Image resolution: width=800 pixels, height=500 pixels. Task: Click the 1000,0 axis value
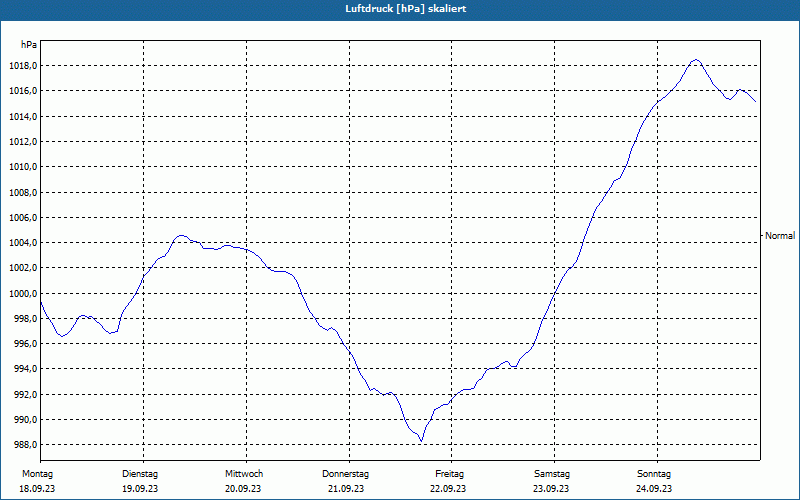pos(23,293)
